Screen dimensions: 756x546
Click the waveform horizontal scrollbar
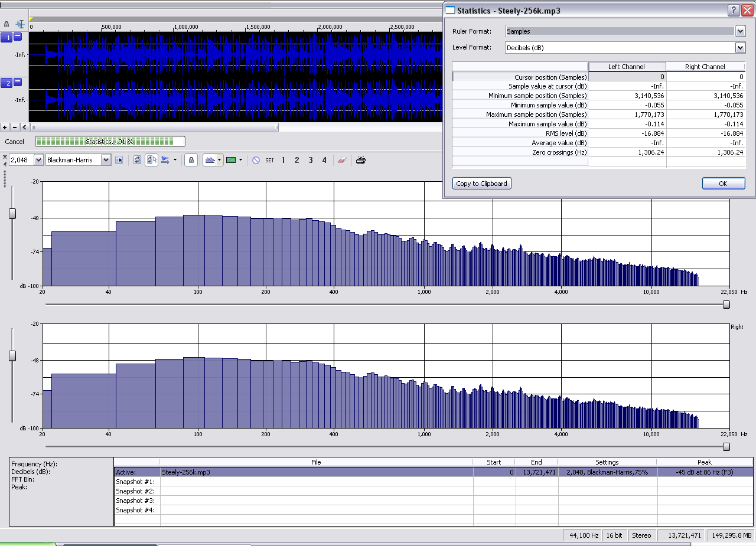(155, 127)
